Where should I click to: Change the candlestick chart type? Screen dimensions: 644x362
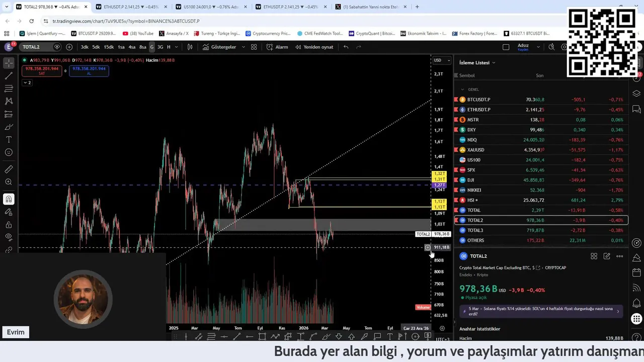190,47
